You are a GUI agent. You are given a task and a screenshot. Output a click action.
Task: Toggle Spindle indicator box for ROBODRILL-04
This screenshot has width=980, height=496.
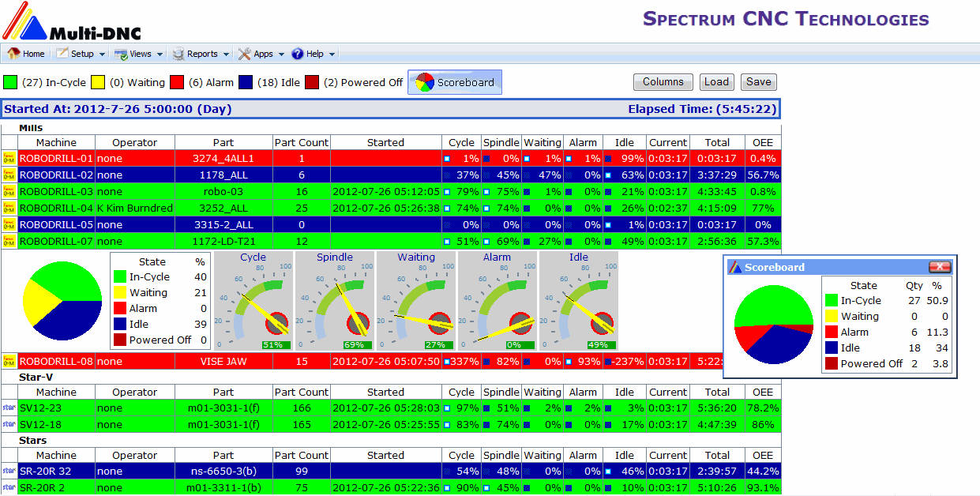tap(487, 209)
